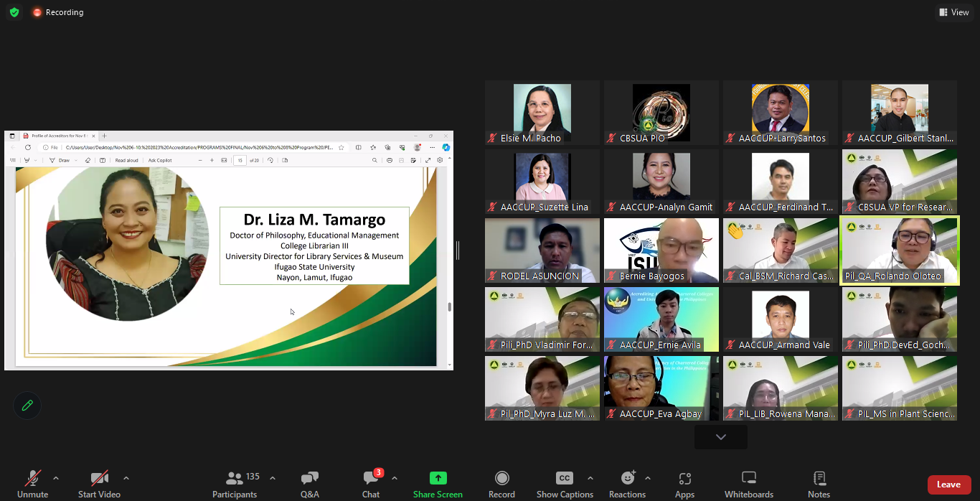This screenshot has height=501, width=980.
Task: Open the Participants panel
Action: [235, 484]
